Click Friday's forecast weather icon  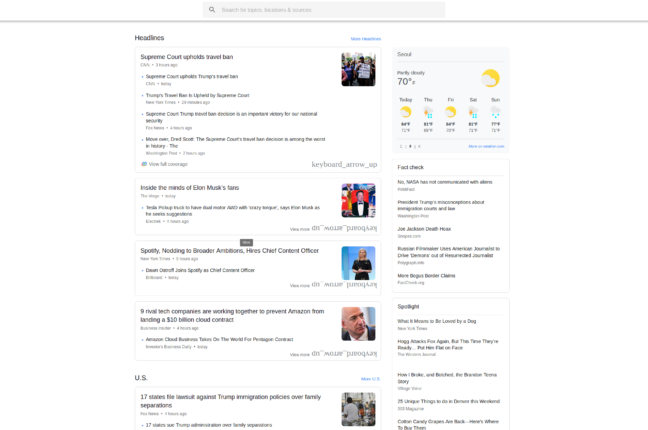[x=451, y=112]
